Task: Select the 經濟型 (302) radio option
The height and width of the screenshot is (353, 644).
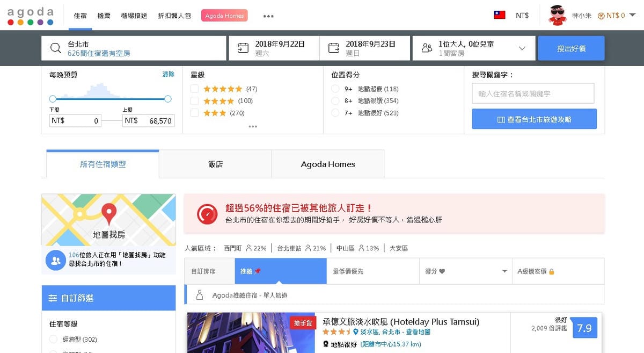Action: [53, 340]
